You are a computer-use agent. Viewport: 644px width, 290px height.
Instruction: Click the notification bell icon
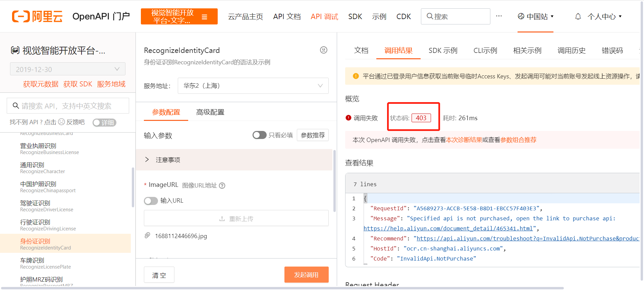point(578,16)
